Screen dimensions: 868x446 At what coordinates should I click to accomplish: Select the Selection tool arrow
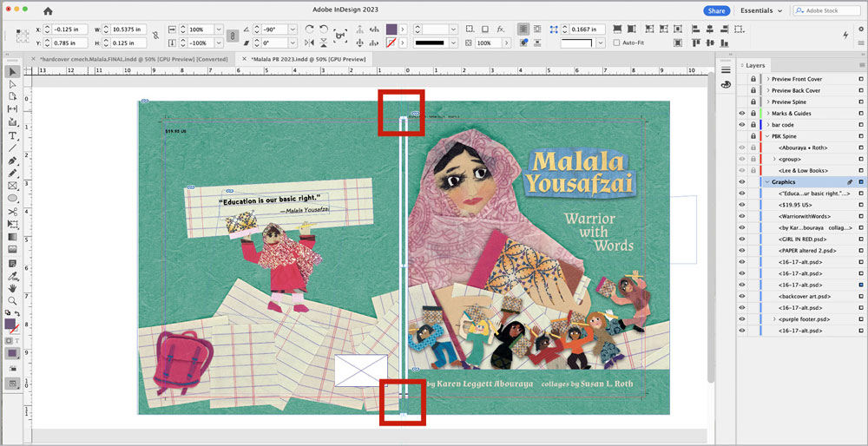tap(12, 71)
